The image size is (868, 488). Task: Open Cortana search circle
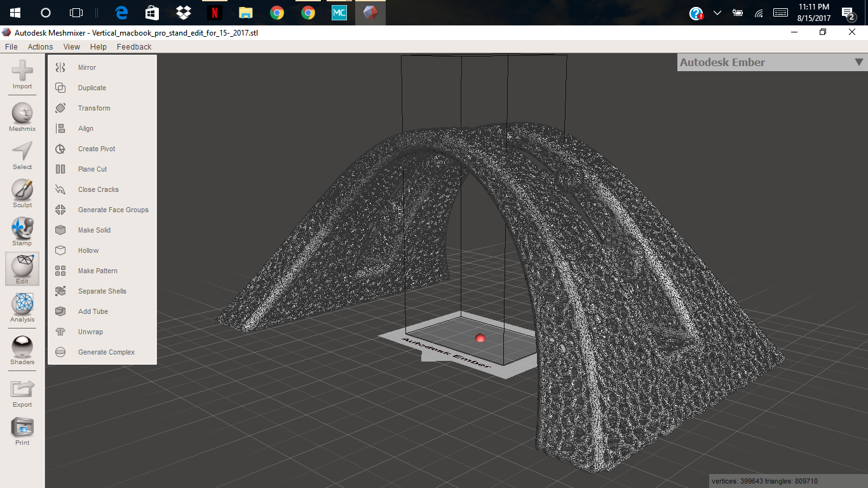(45, 13)
